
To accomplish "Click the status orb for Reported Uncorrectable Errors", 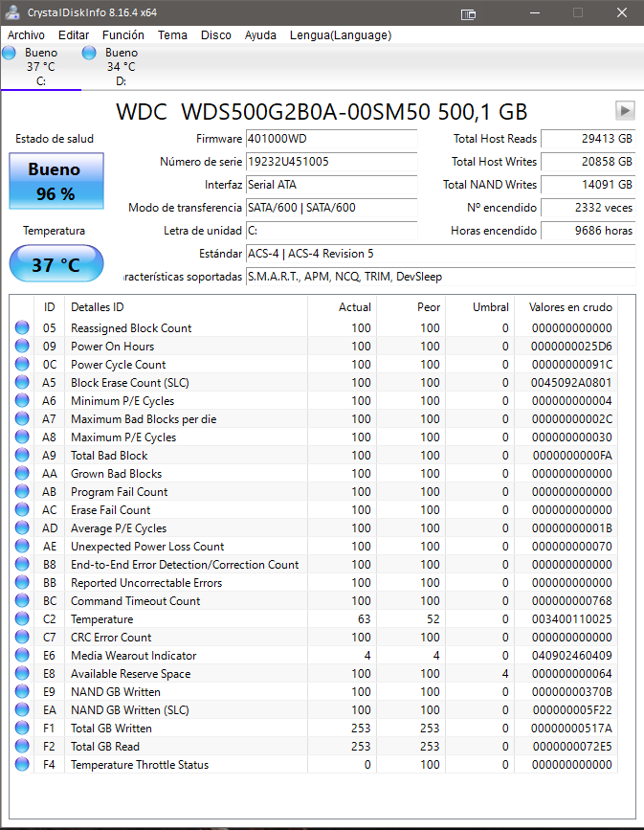I will 22,582.
